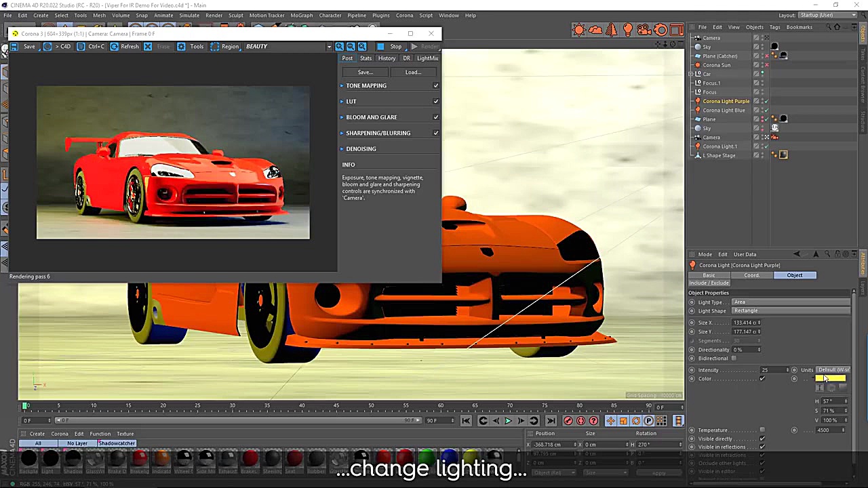Click the Refresh icon in Corona VFB

point(115,47)
